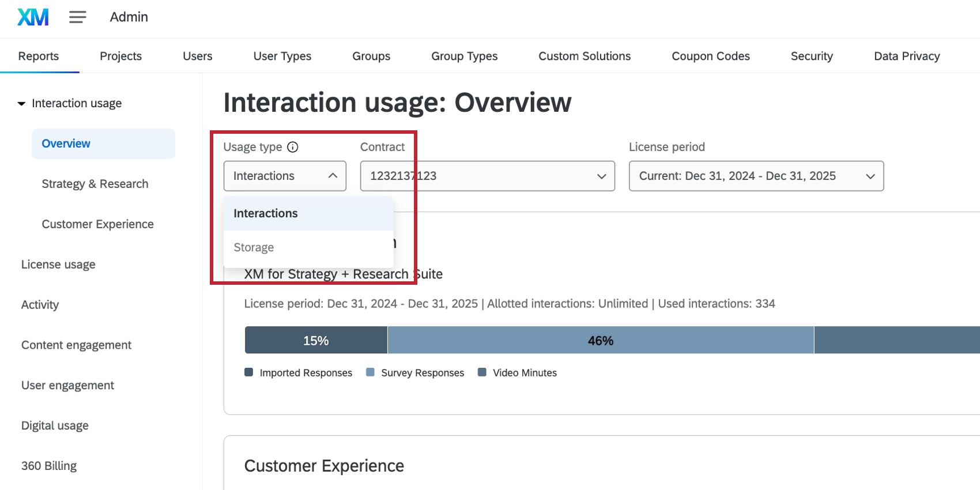Choose Interactions option in dropdown list
980x490 pixels.
[x=266, y=213]
